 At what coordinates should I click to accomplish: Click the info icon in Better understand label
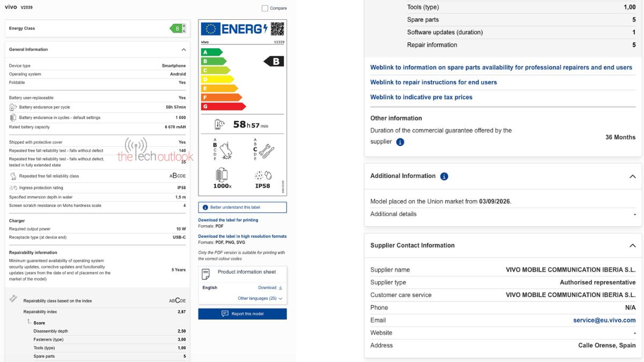click(205, 207)
